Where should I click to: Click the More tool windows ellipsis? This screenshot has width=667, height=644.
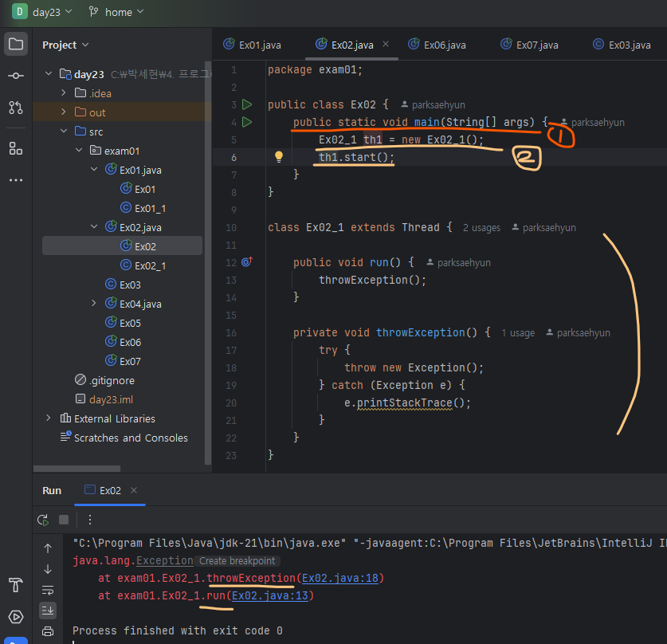pos(15,180)
